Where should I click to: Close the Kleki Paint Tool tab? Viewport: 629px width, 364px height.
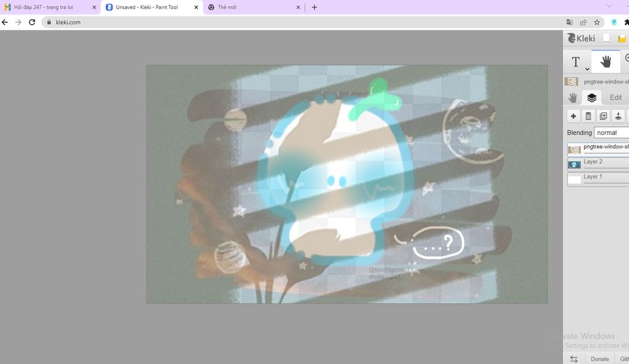click(196, 7)
